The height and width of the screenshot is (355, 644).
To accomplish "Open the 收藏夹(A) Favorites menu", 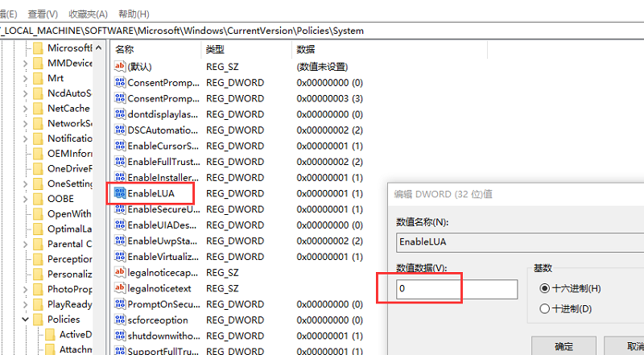I will point(88,14).
